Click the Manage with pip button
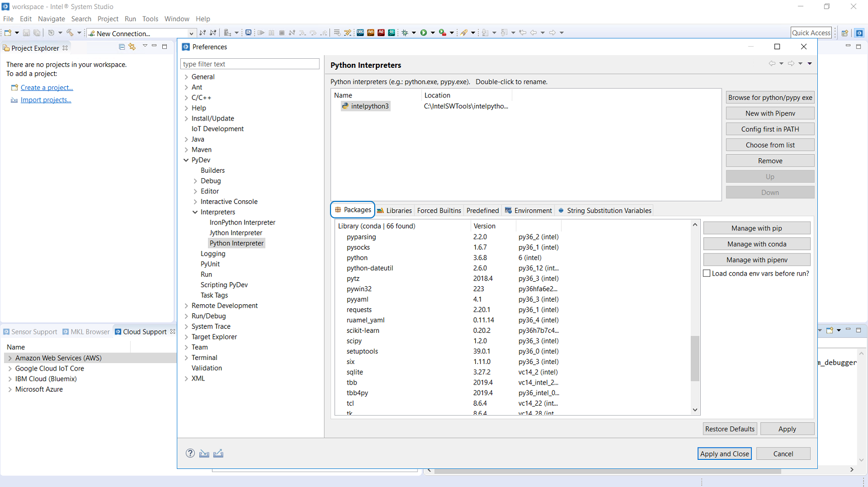This screenshot has width=868, height=487. (756, 228)
